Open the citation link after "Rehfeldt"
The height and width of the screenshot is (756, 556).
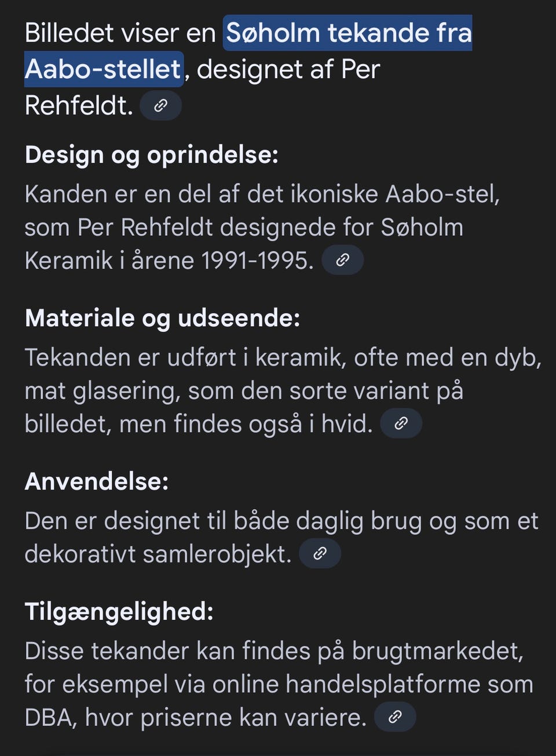[160, 105]
